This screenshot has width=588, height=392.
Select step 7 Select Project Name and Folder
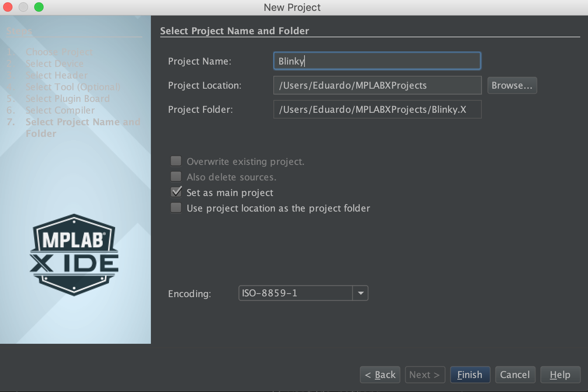point(82,122)
